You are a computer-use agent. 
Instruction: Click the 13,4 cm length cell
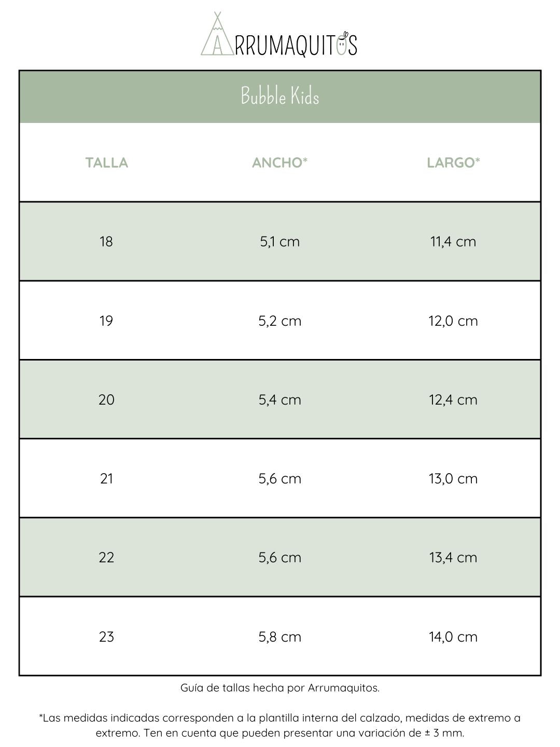(453, 558)
